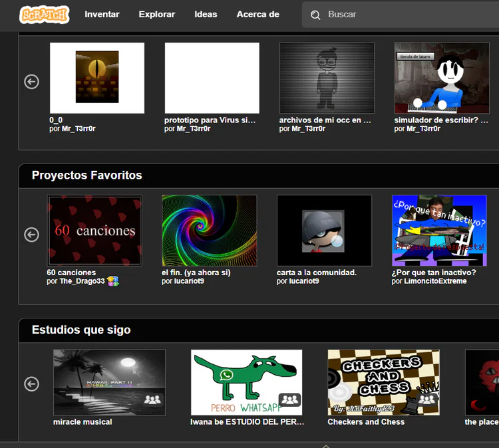Click author lucariot9 under carta a la comunidad
This screenshot has width=499, height=448.
click(304, 281)
